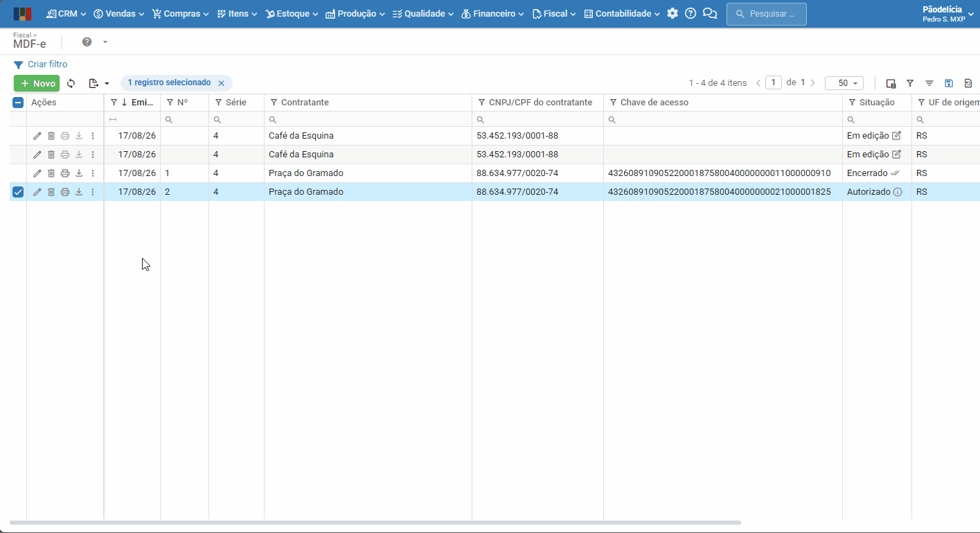Viewport: 980px width, 533px height.
Task: Click the green Novo button
Action: coord(37,83)
